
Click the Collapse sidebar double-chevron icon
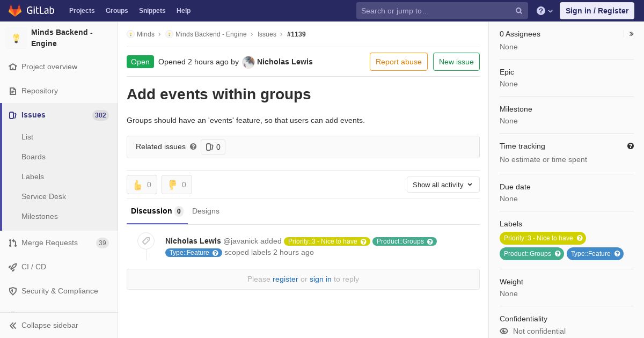click(13, 326)
